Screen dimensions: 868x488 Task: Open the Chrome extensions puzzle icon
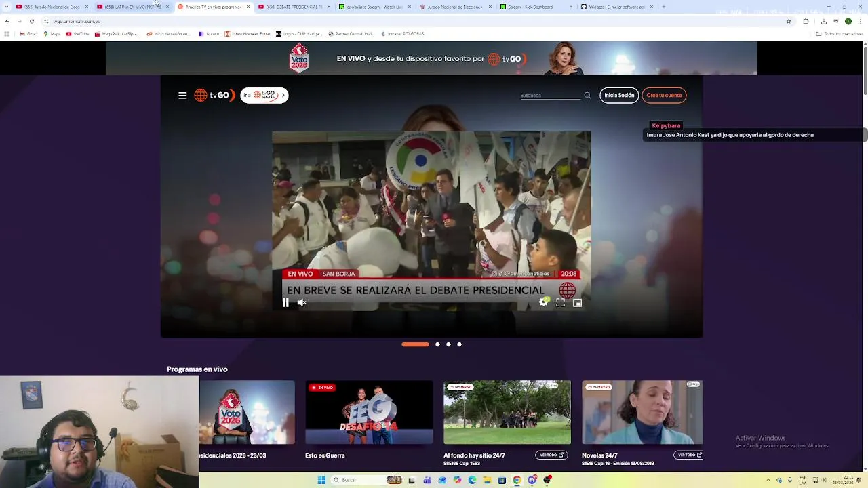pyautogui.click(x=806, y=21)
